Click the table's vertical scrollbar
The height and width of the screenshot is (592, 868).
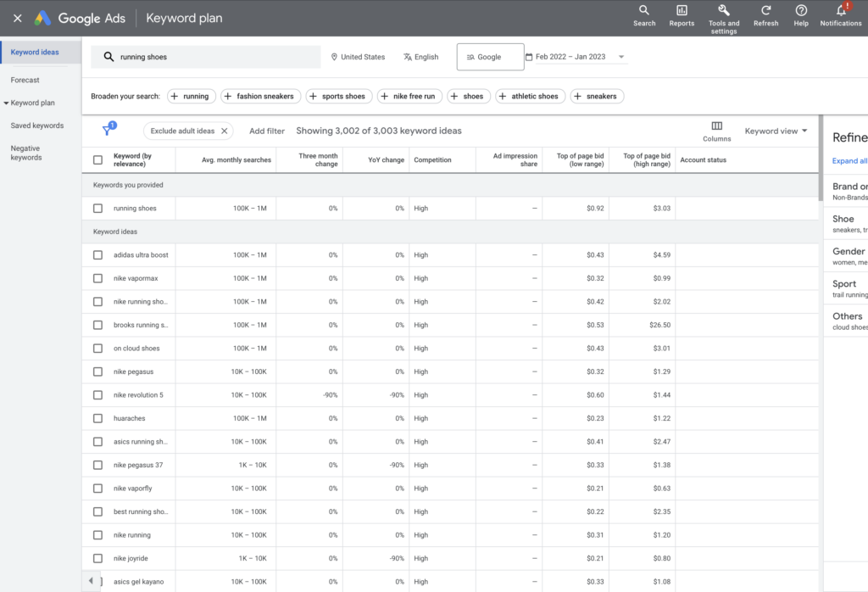point(821,158)
